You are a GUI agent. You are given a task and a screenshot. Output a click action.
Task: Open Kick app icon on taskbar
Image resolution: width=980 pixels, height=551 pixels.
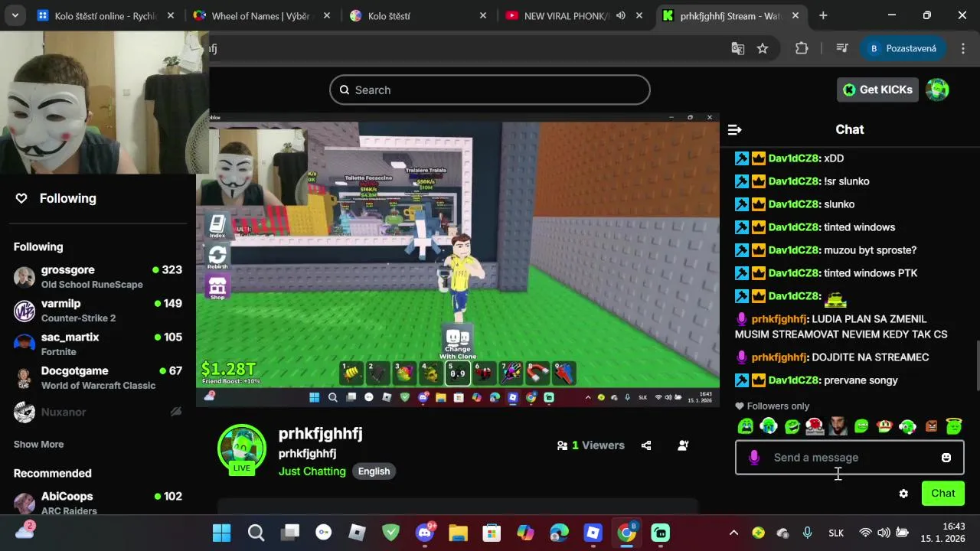[x=661, y=533]
